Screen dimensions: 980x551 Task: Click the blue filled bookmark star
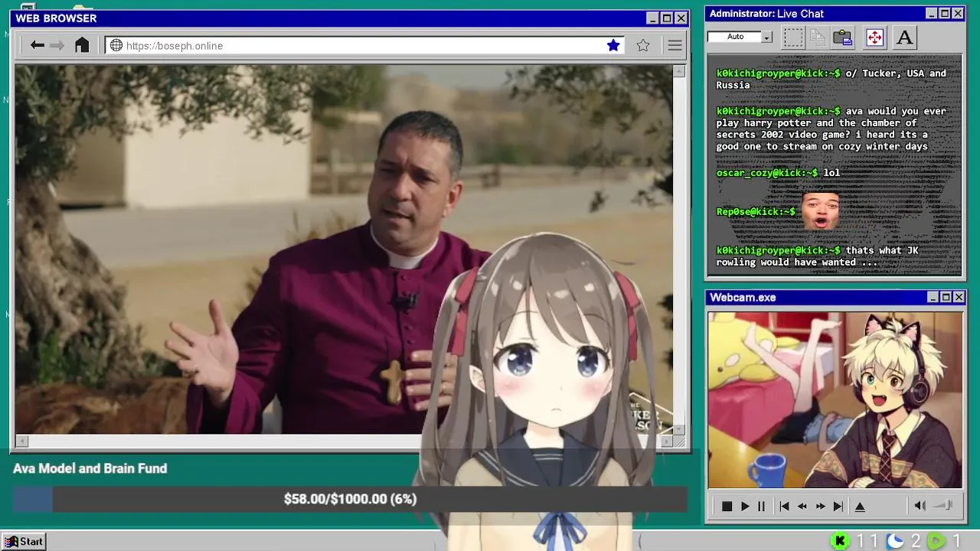coord(613,46)
